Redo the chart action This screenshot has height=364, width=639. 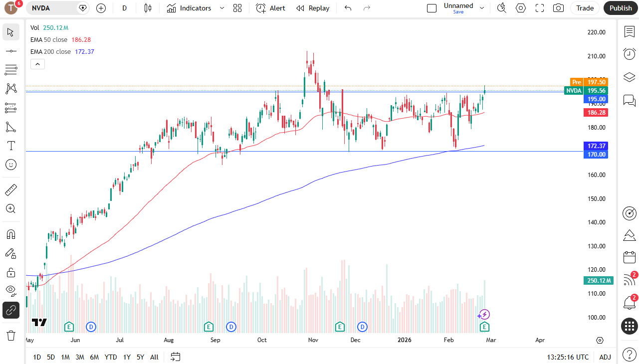tap(367, 8)
